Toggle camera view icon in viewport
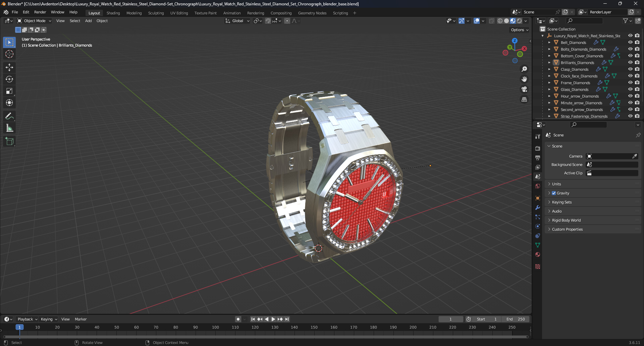644x346 pixels. tap(524, 89)
